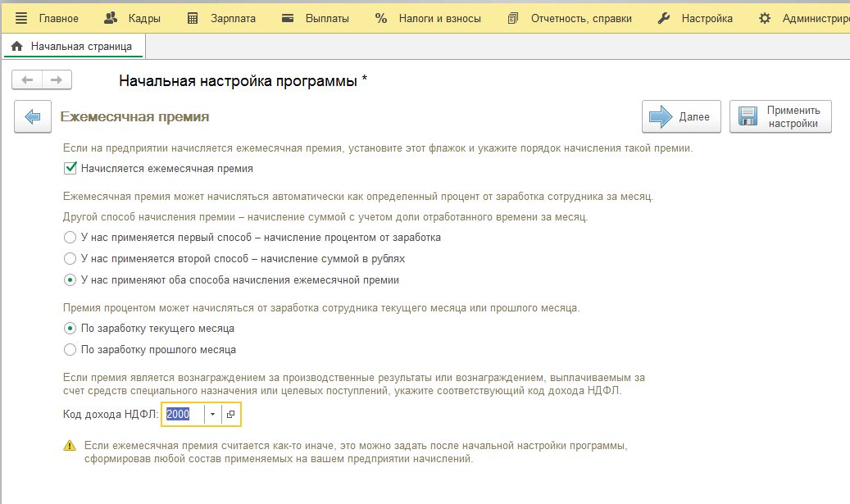
Task: Click the Код дохода НДФЛ field with 2000
Action: tap(184, 414)
